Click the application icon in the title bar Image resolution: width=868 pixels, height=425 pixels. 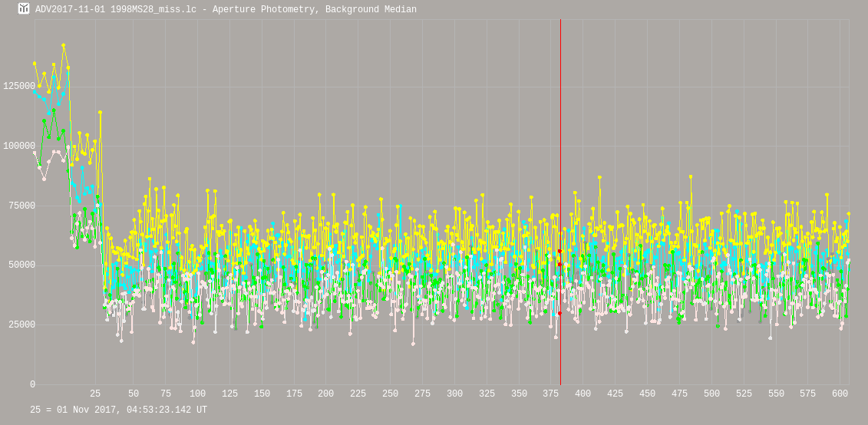click(x=24, y=9)
